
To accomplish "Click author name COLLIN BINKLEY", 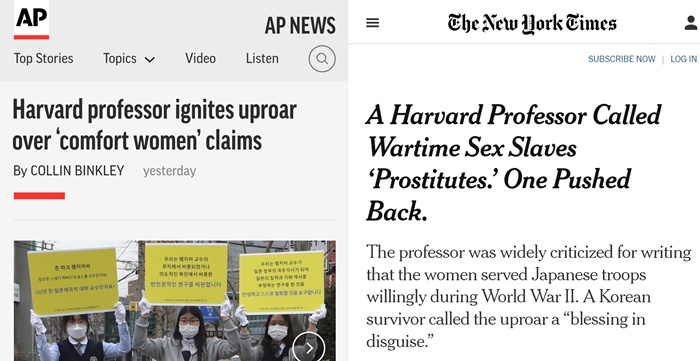I will click(77, 171).
